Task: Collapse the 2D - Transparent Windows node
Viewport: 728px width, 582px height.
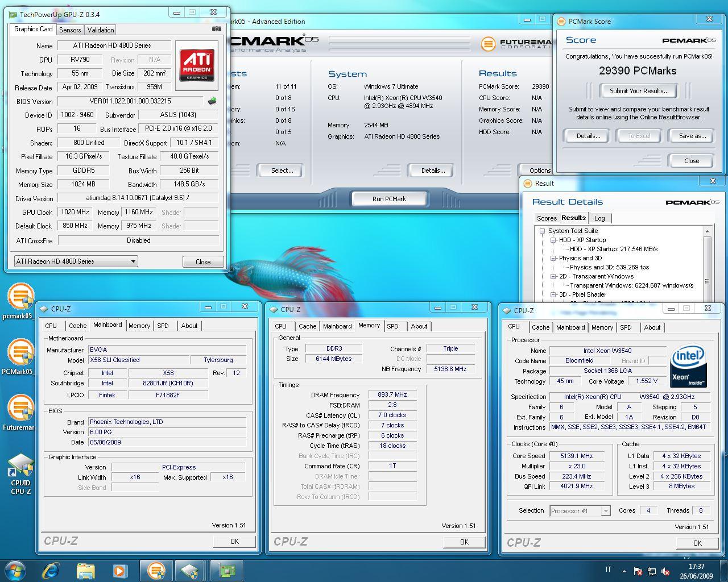Action: (553, 276)
